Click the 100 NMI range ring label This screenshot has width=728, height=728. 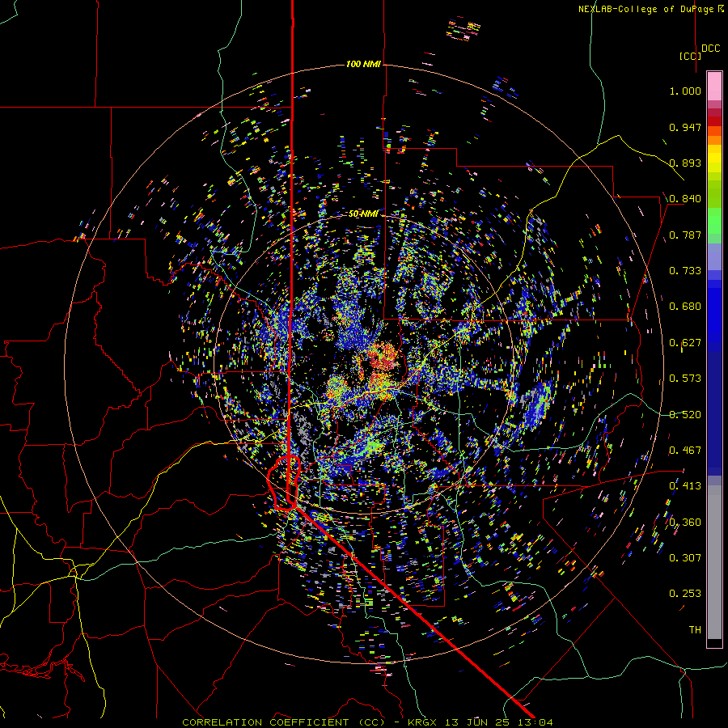(363, 64)
